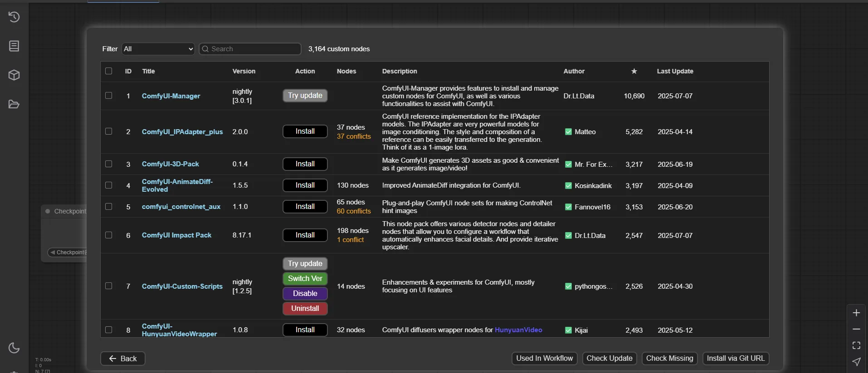Image resolution: width=868 pixels, height=373 pixels.
Task: Uninstall ComfyUI-Custom-Scripts
Action: (x=305, y=309)
